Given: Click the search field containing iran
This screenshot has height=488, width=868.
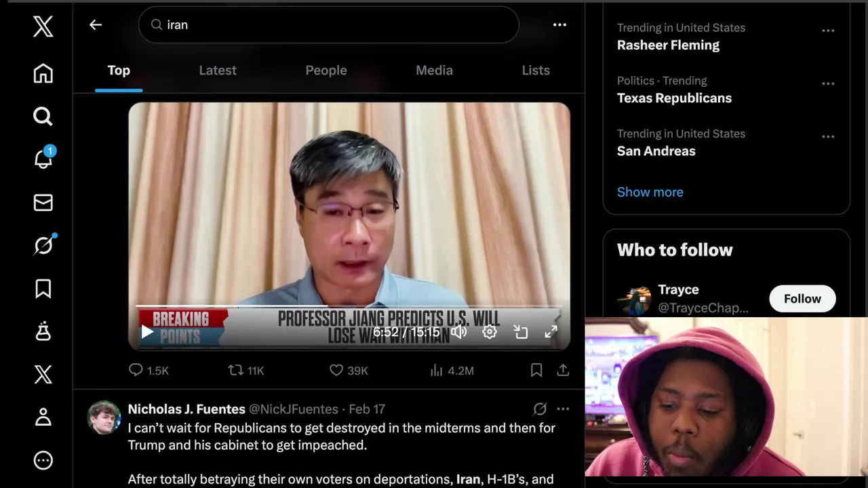Looking at the screenshot, I should (x=329, y=25).
